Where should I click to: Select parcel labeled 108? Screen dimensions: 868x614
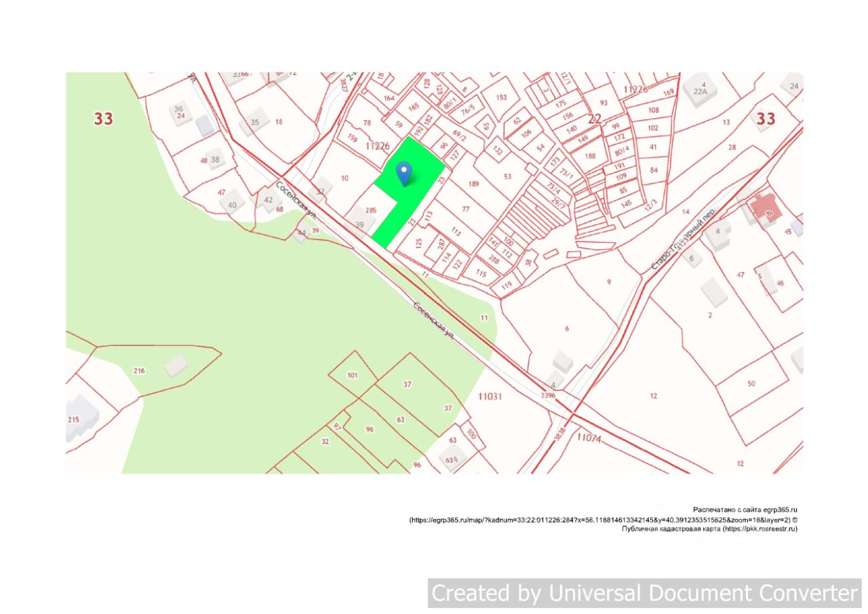pos(653,109)
